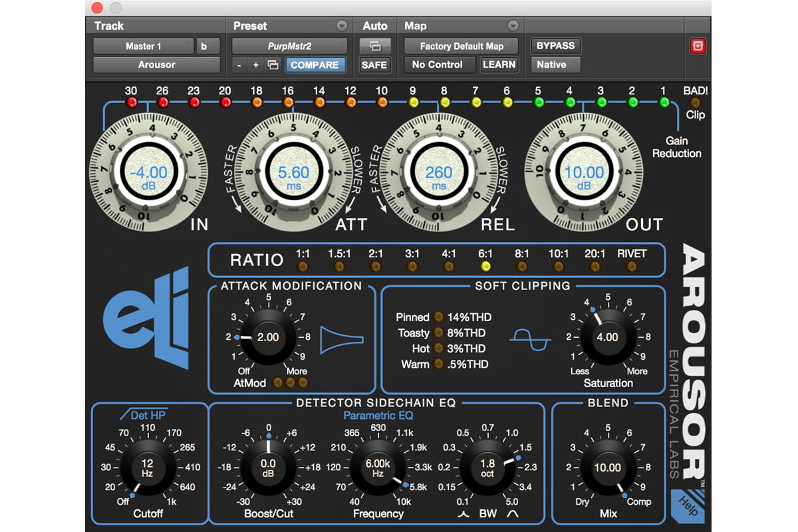Click the COMPARE button
This screenshot has height=532, width=798.
316,65
